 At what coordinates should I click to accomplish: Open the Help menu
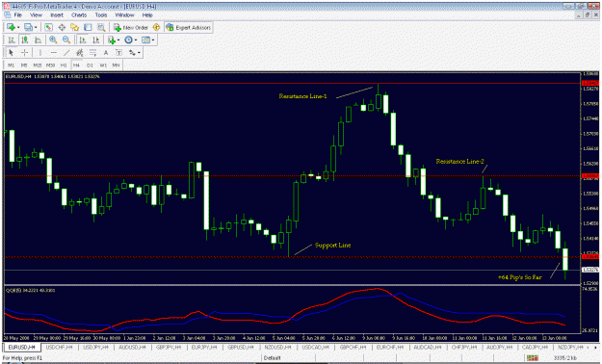click(147, 15)
